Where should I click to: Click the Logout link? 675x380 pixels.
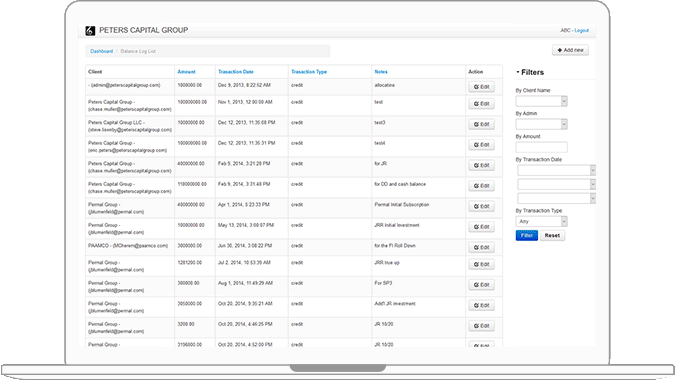click(582, 31)
